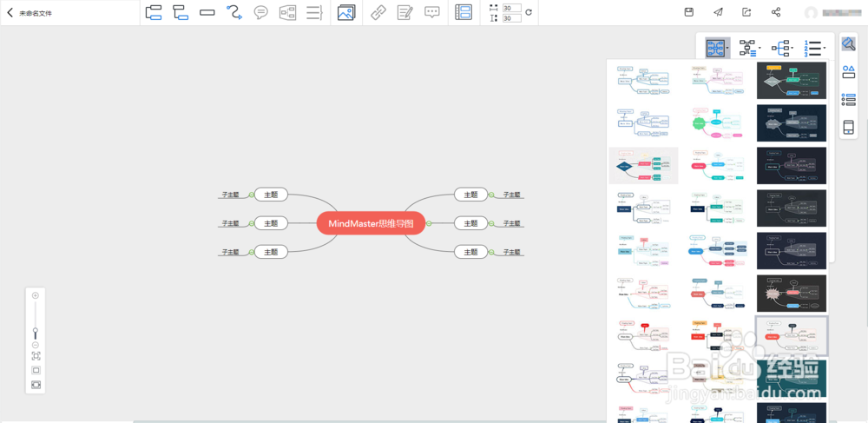
Task: Apply the theme with navy box and teal topics
Action: 718,208
